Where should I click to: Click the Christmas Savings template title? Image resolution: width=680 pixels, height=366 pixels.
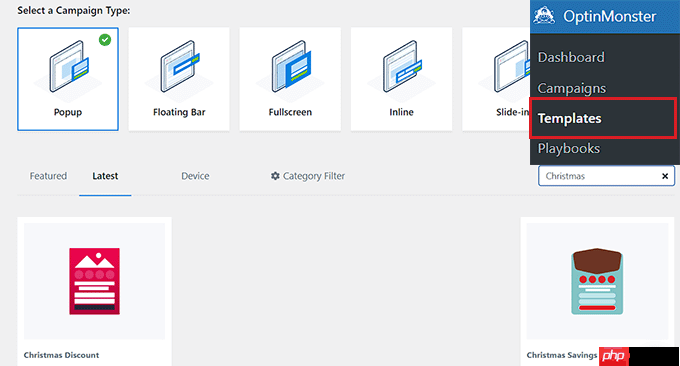(562, 355)
